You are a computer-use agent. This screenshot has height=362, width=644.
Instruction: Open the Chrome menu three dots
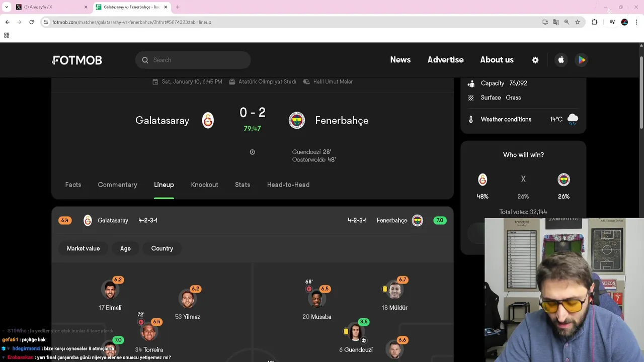click(x=637, y=22)
